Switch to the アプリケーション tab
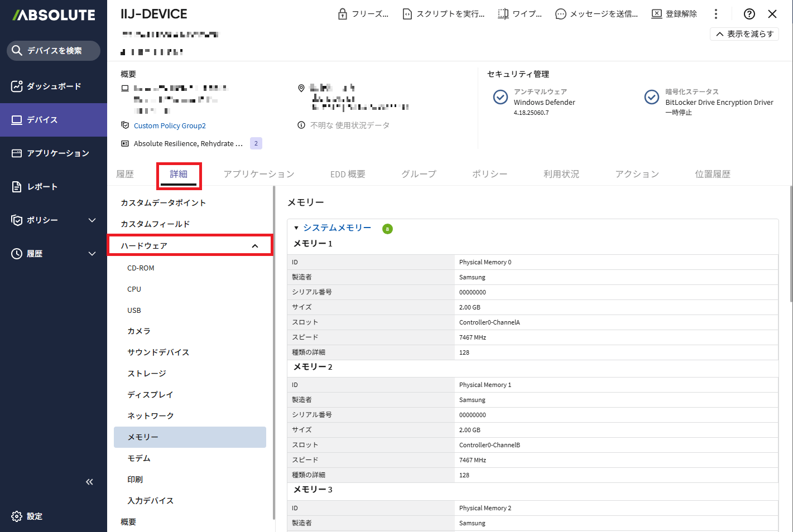Image resolution: width=793 pixels, height=532 pixels. pyautogui.click(x=259, y=174)
